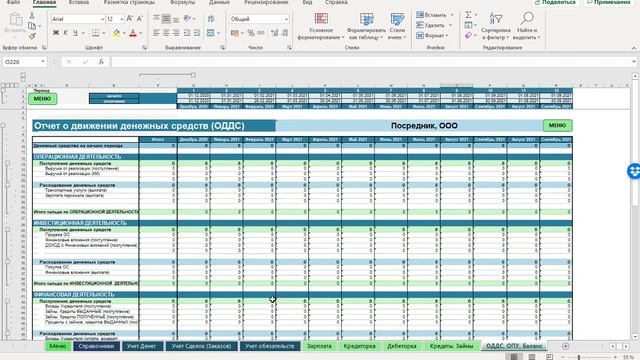
Task: Switch to Зарплата sheet tab
Action: tap(319, 346)
